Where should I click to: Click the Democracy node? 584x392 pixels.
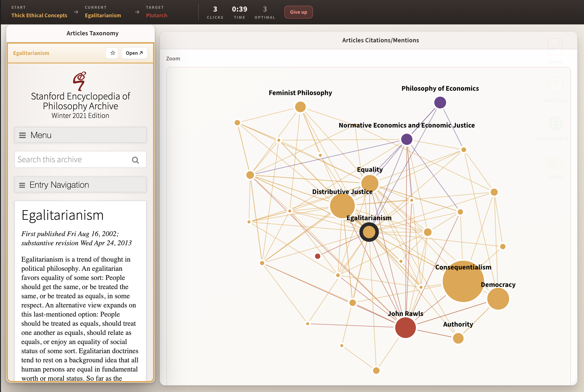click(x=498, y=299)
